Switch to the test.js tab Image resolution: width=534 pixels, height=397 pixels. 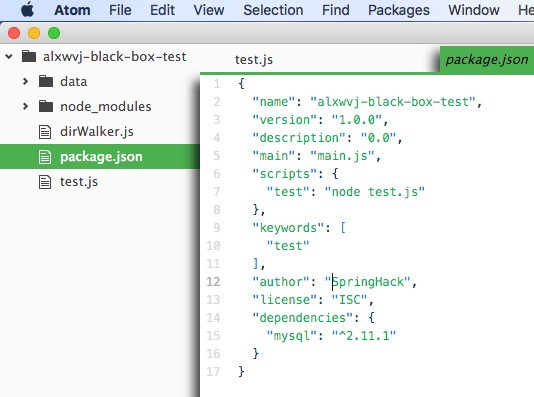[x=254, y=60]
